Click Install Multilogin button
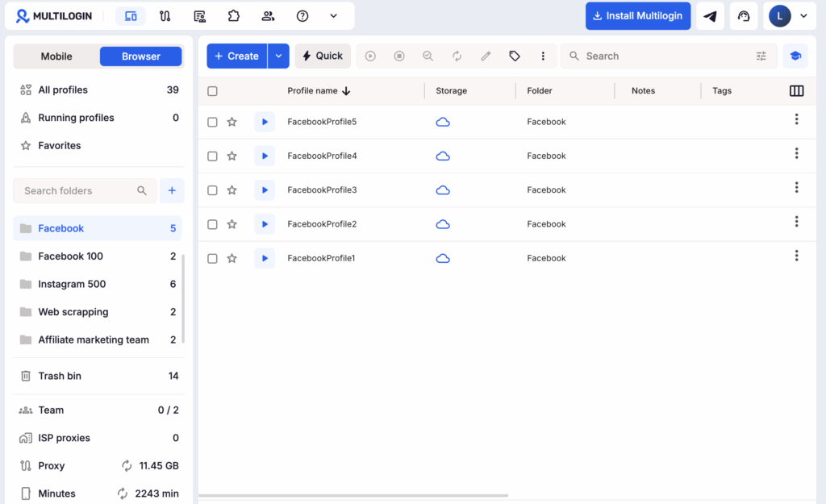 coord(638,16)
